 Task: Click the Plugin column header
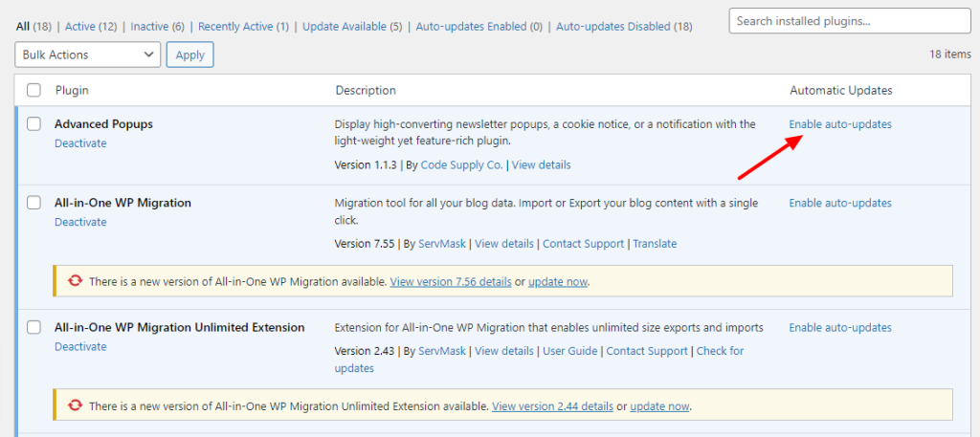tap(72, 91)
